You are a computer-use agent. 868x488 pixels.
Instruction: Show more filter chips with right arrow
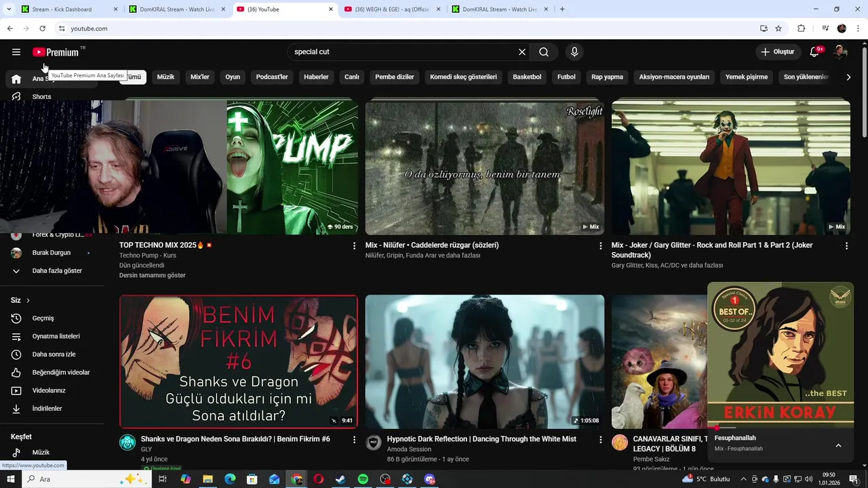click(848, 77)
